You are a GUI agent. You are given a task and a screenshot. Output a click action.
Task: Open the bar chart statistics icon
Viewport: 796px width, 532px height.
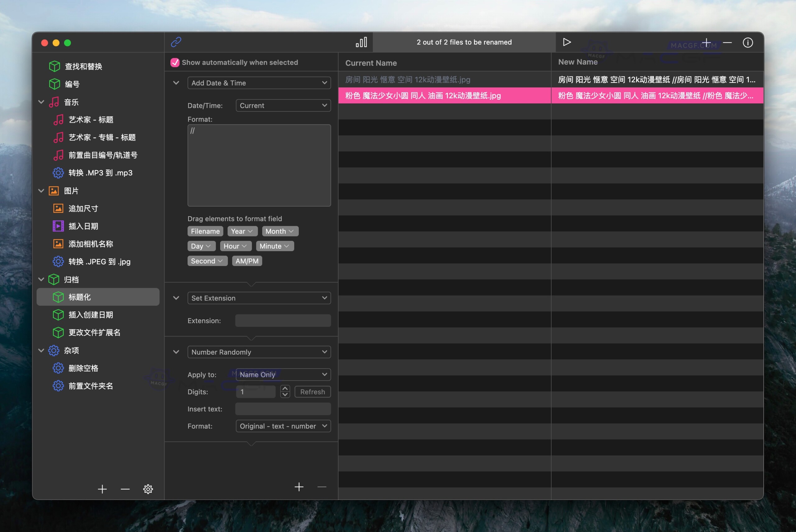click(x=361, y=42)
